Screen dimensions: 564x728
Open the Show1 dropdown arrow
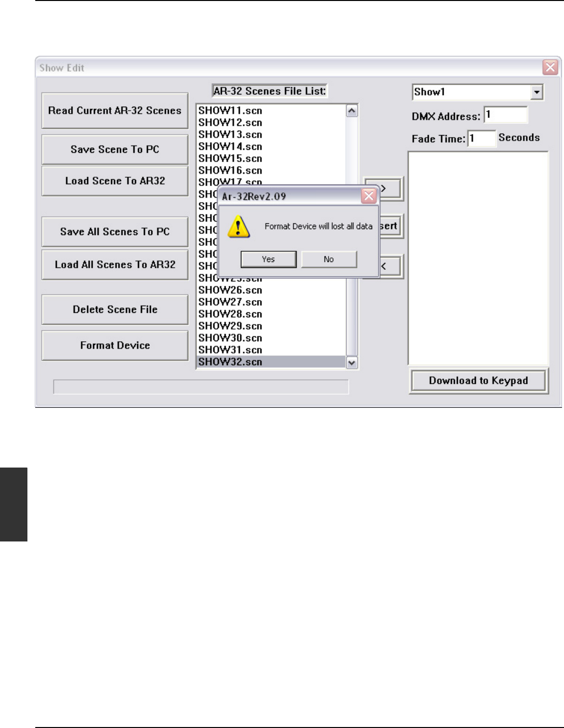coord(537,92)
